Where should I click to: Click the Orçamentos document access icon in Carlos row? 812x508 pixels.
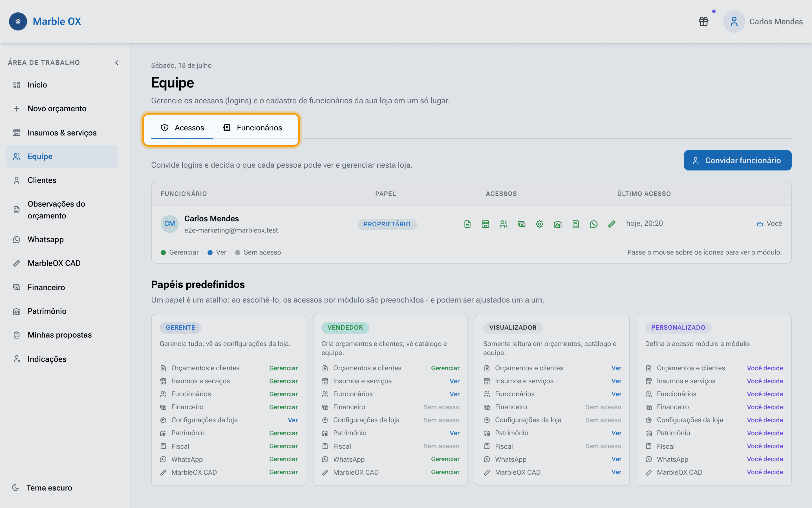click(x=467, y=224)
